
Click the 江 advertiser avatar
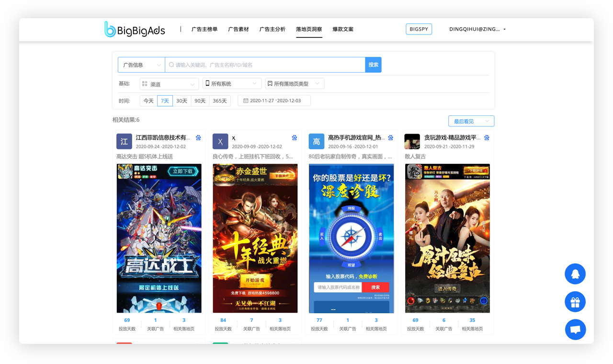(x=124, y=141)
